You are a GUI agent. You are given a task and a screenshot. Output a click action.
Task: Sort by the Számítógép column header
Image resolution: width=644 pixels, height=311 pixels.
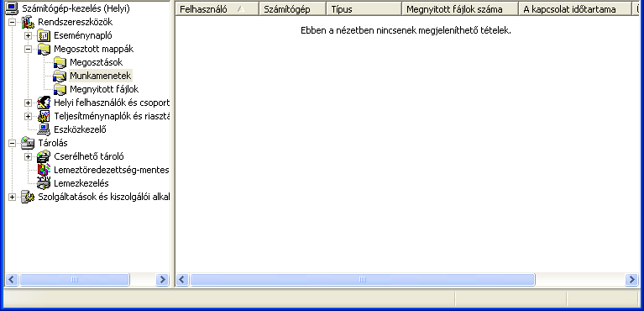292,9
